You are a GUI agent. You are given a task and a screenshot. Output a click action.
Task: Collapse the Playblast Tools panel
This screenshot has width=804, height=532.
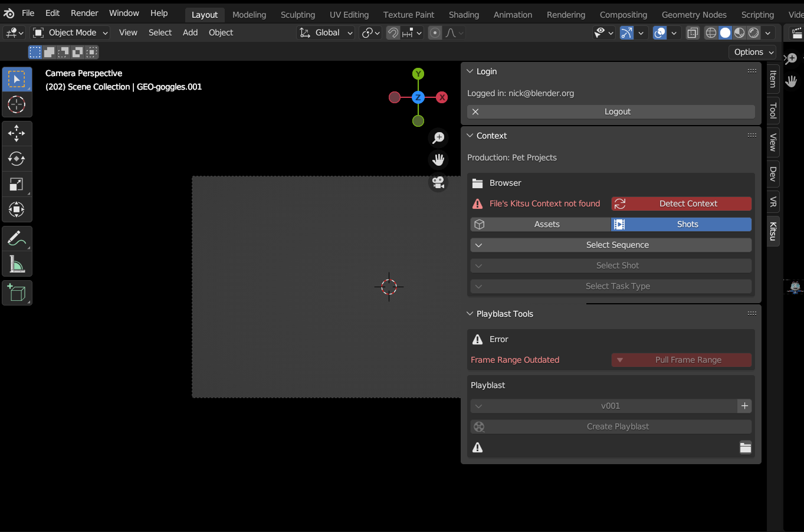coord(470,314)
